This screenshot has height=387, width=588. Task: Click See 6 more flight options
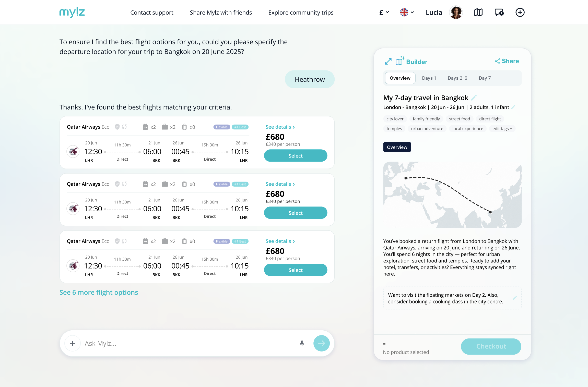point(99,292)
